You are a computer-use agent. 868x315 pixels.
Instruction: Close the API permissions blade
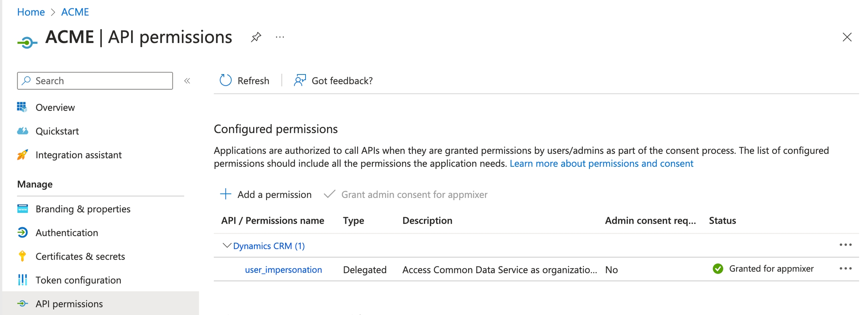[x=847, y=37]
